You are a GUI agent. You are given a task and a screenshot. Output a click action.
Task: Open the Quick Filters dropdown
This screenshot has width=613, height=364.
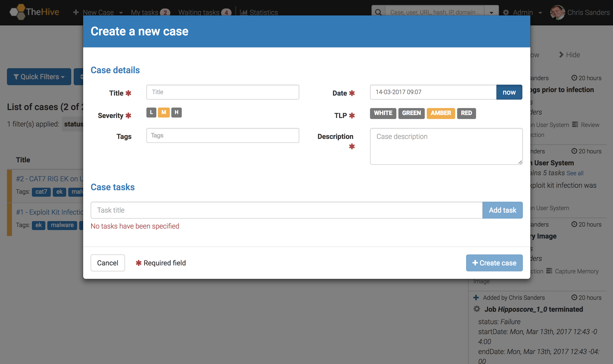pos(39,76)
